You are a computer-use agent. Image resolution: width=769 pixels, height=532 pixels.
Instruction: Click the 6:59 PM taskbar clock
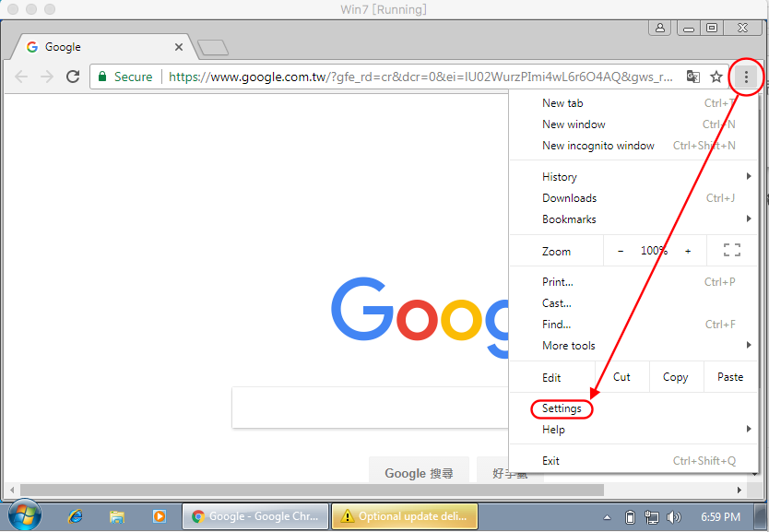point(720,517)
